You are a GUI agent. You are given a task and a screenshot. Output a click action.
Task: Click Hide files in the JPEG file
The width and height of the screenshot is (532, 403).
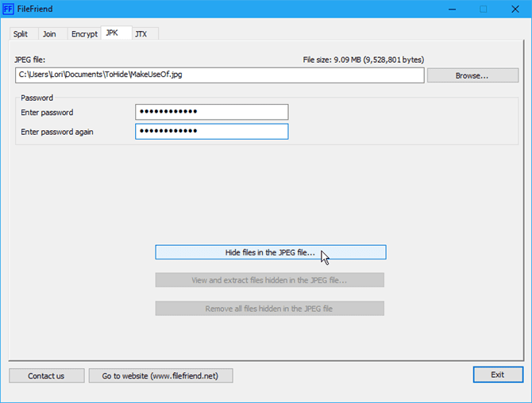pyautogui.click(x=270, y=252)
